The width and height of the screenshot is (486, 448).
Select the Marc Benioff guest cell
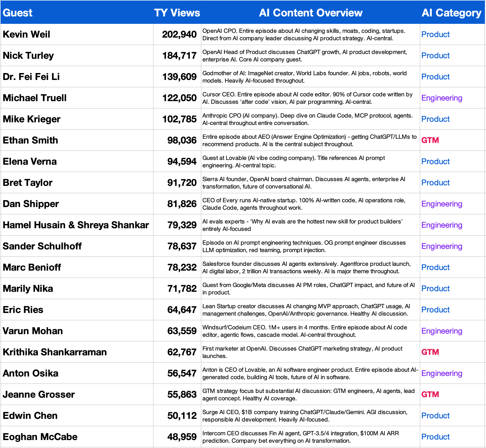tap(77, 267)
